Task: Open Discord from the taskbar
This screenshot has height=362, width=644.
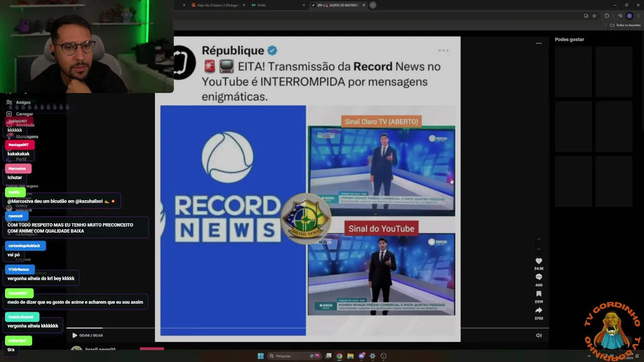Action: point(362,356)
